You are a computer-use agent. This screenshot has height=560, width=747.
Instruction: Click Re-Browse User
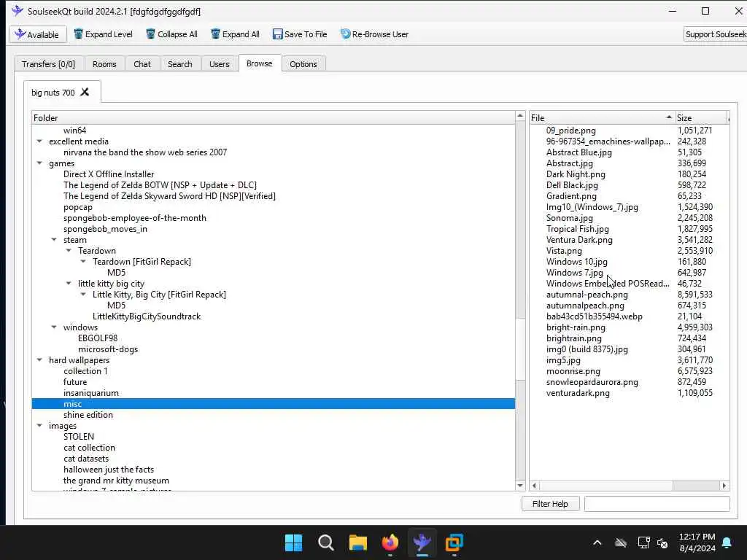(374, 34)
